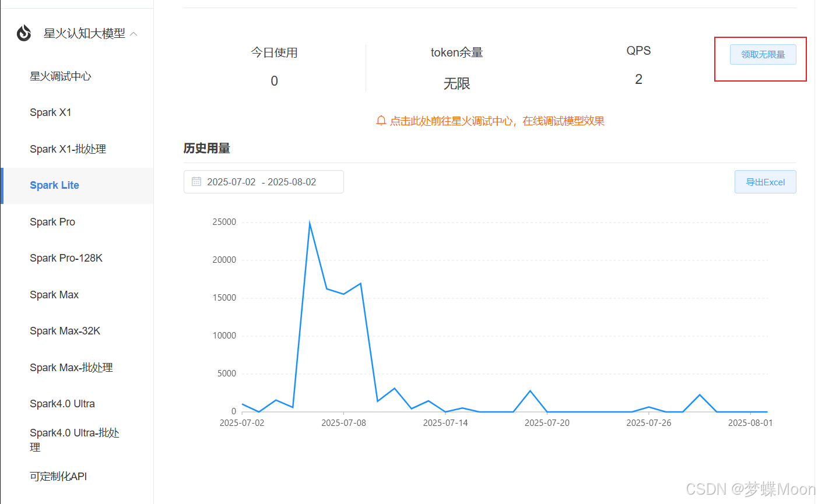This screenshot has width=818, height=504.
Task: Select Spark X1 in sidebar
Action: 51,112
